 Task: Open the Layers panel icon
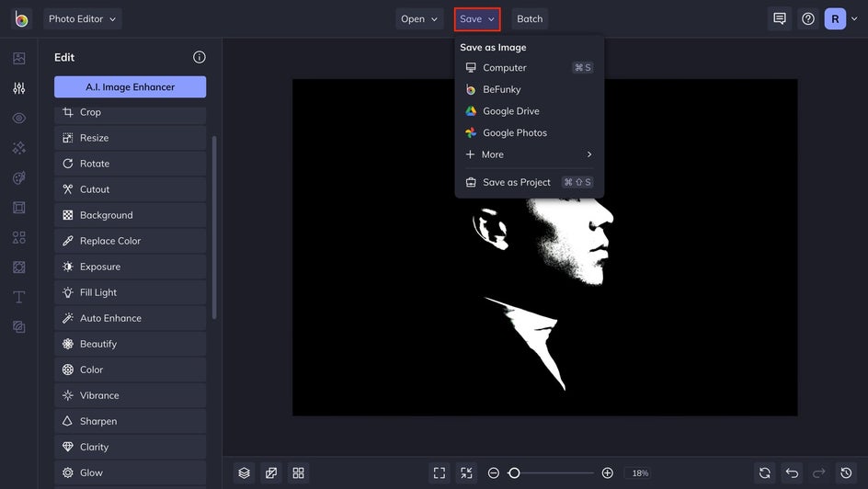click(x=245, y=473)
